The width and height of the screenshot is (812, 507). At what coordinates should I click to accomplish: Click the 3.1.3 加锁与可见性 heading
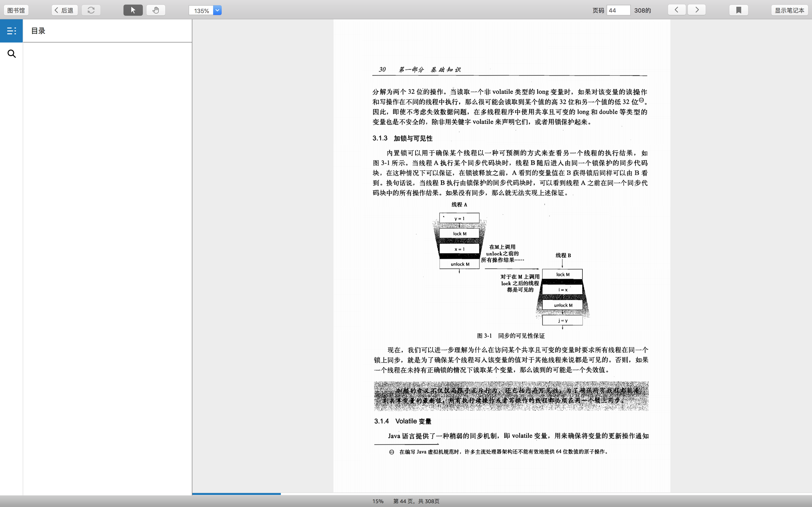point(402,138)
